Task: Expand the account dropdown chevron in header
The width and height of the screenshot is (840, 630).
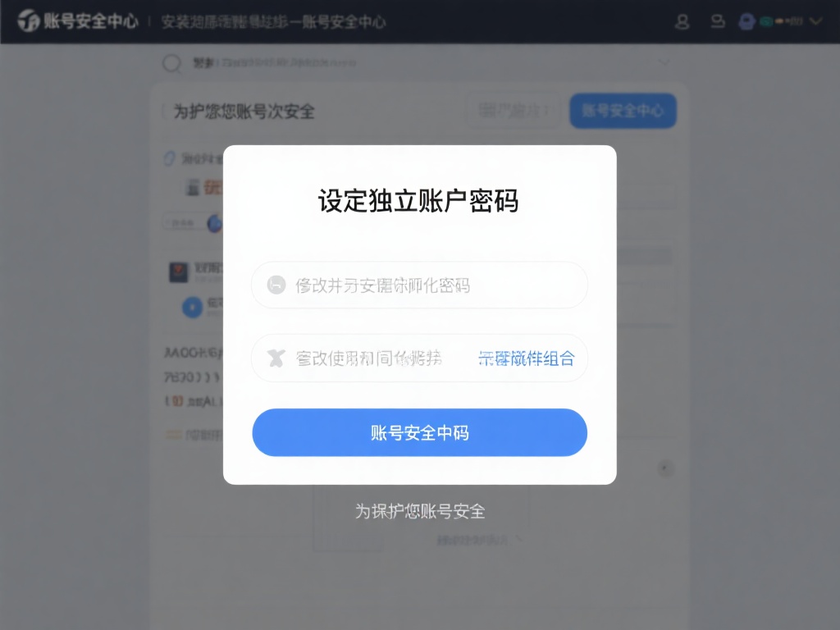Action: point(815,21)
